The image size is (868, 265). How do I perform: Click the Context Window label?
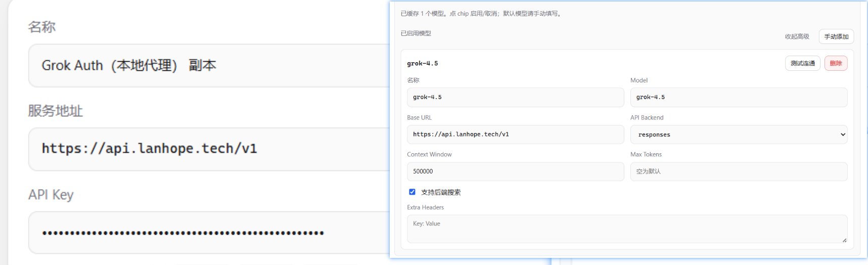(x=429, y=154)
